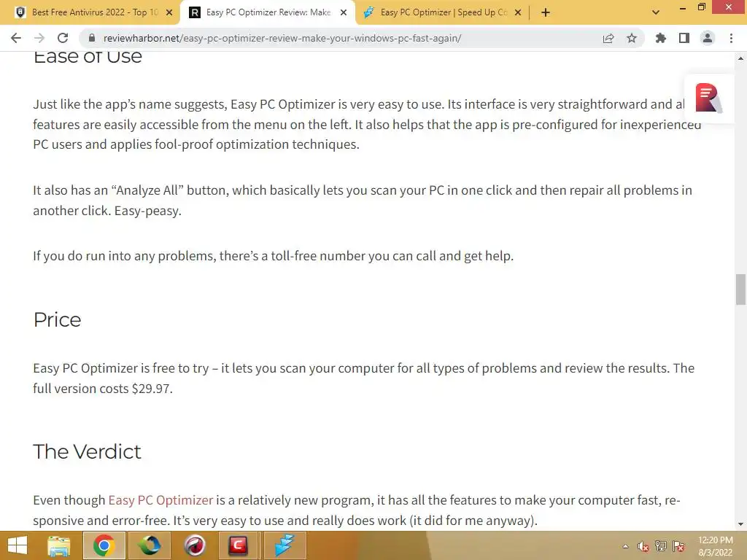
Task: Click the muted volume tray icon
Action: coord(643,546)
